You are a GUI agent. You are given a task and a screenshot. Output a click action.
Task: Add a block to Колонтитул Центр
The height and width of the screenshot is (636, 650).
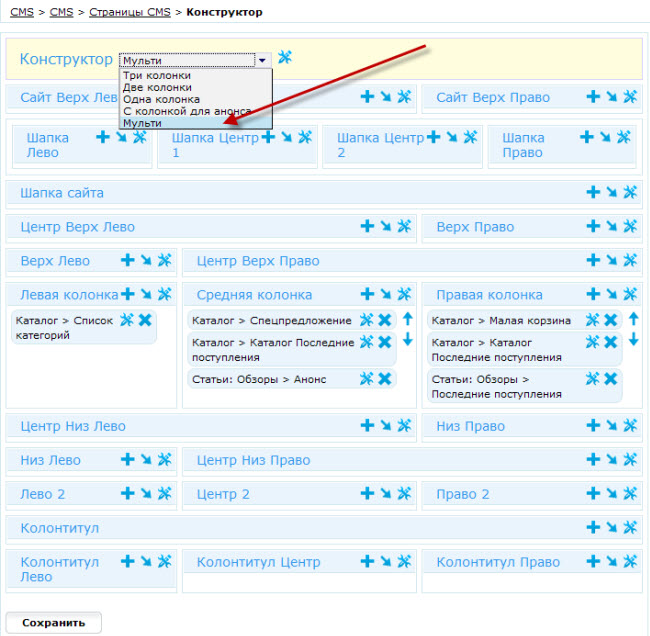(367, 561)
